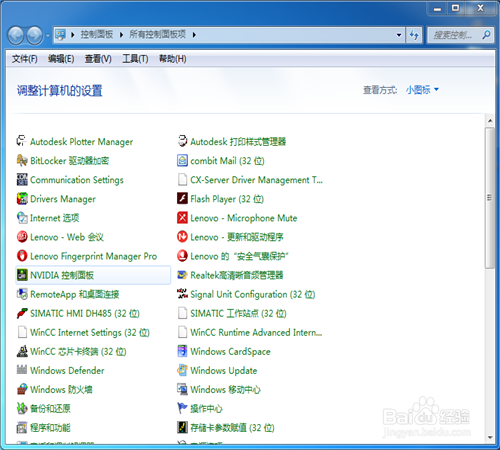
Task: Click the Windows 防火墙 icon
Action: [22, 389]
